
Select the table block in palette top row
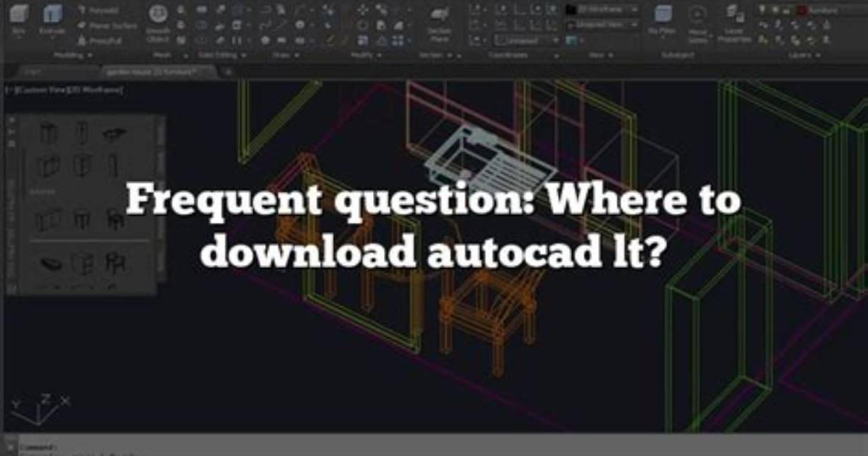point(115,133)
